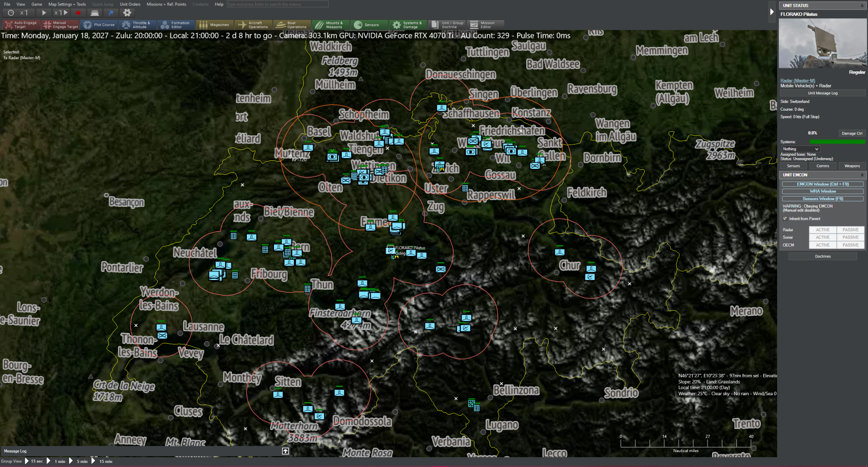Toggle the Inherit from Parent checkbox
The width and height of the screenshot is (868, 467).
pyautogui.click(x=785, y=219)
